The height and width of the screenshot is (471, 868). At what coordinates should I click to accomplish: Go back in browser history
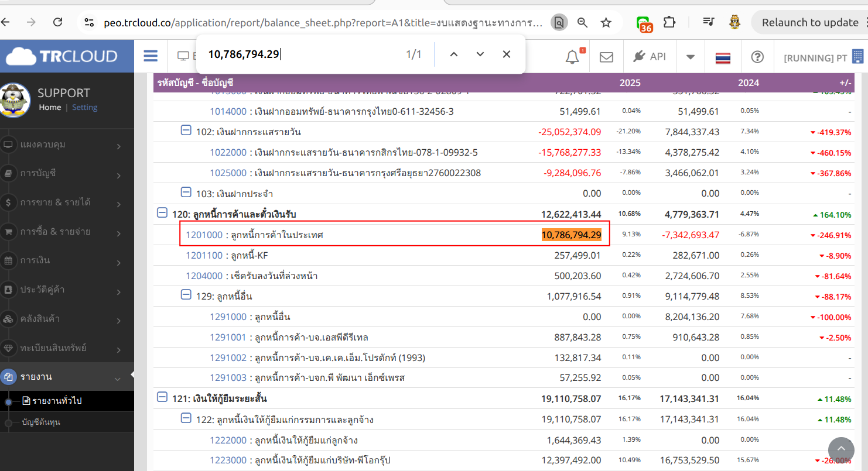(x=5, y=22)
